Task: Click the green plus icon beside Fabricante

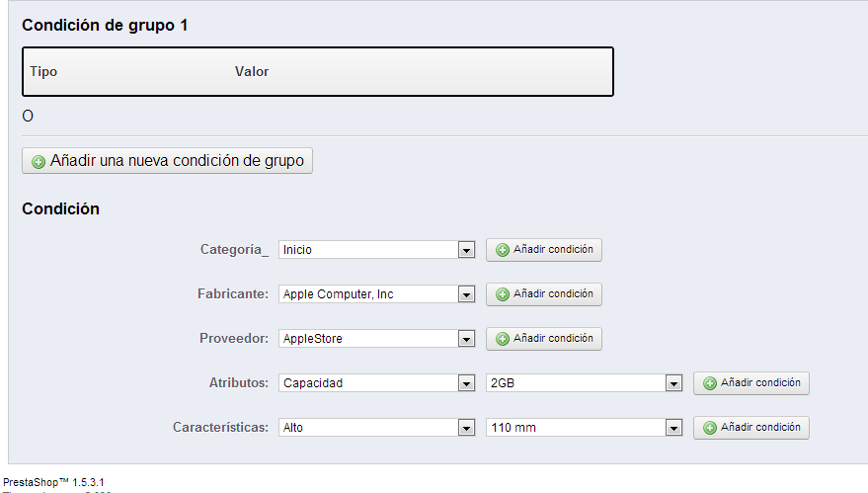Action: click(502, 294)
